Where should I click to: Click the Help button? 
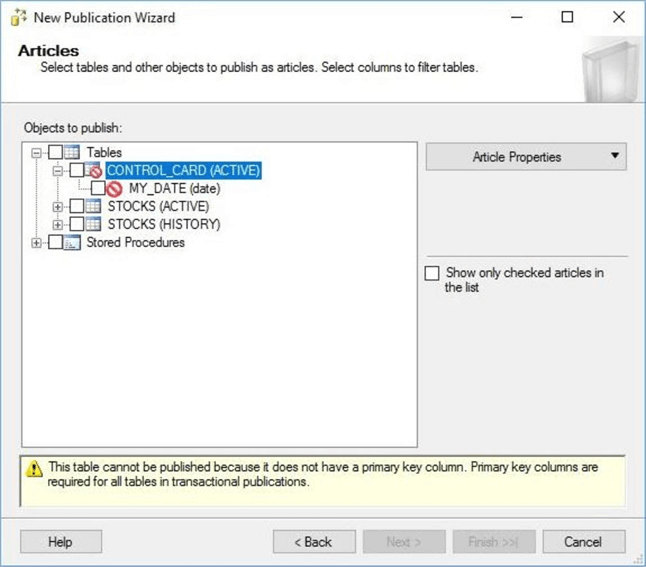(x=61, y=541)
